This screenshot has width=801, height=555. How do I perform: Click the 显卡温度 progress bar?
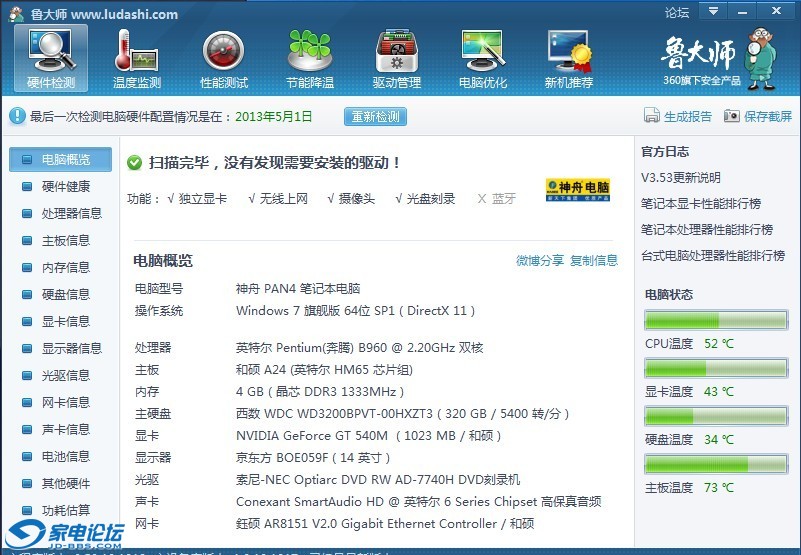click(x=716, y=368)
